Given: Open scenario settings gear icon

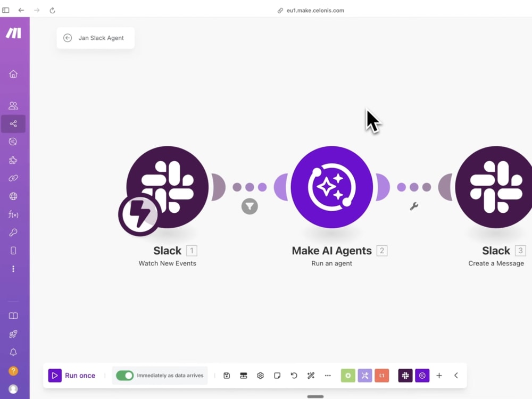Looking at the screenshot, I should [260, 376].
